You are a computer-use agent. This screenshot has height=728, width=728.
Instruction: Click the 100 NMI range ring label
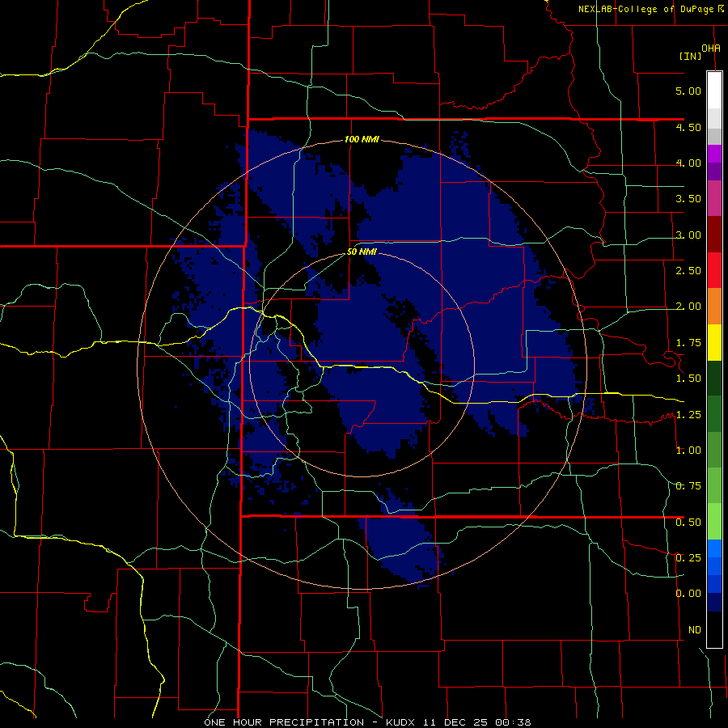point(362,139)
